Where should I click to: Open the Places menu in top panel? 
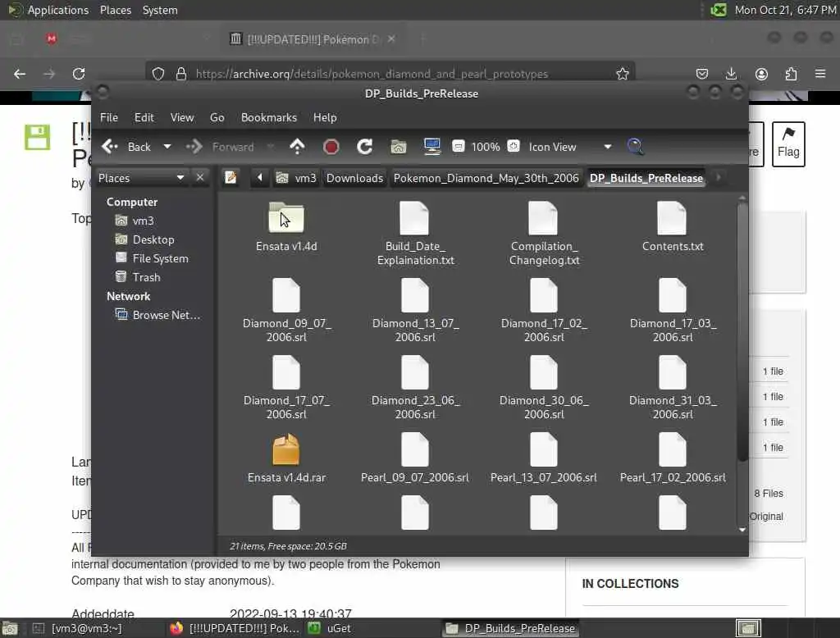click(x=115, y=10)
